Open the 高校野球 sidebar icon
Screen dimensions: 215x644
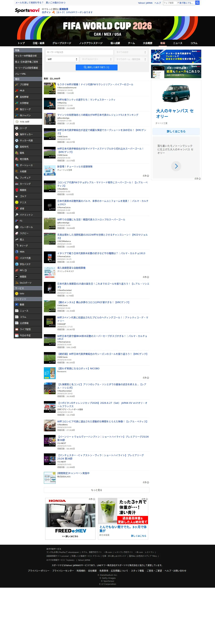tap(17, 97)
